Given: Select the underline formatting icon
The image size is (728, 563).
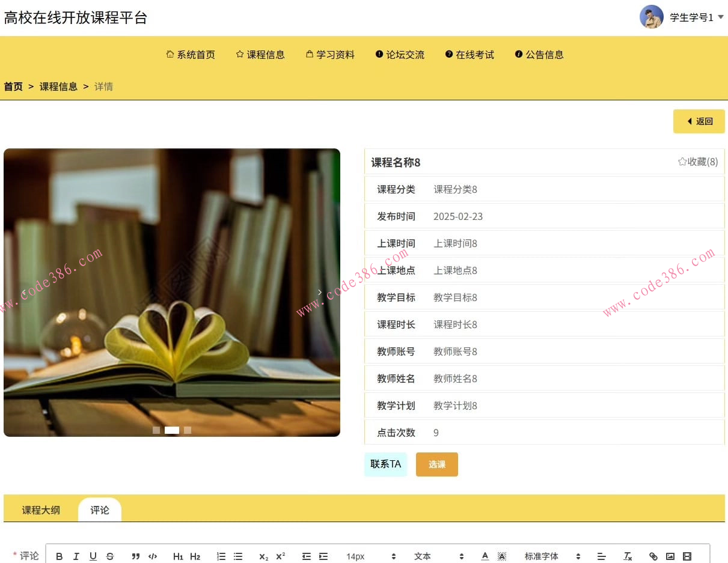Looking at the screenshot, I should (x=93, y=556).
